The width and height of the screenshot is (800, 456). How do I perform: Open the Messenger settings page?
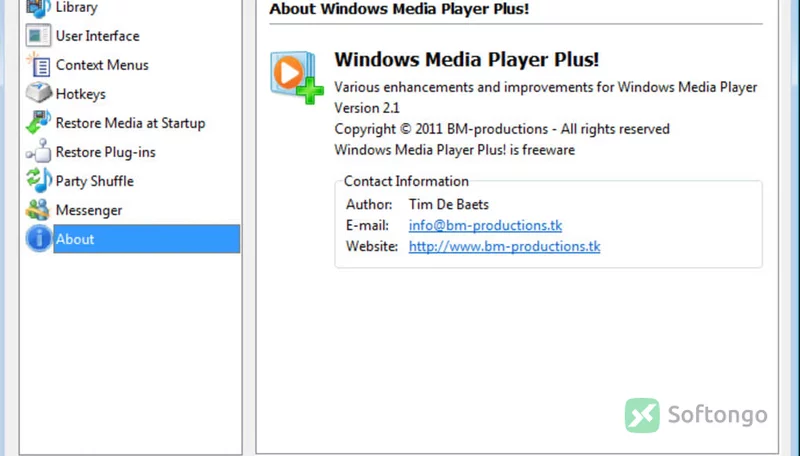tap(89, 211)
